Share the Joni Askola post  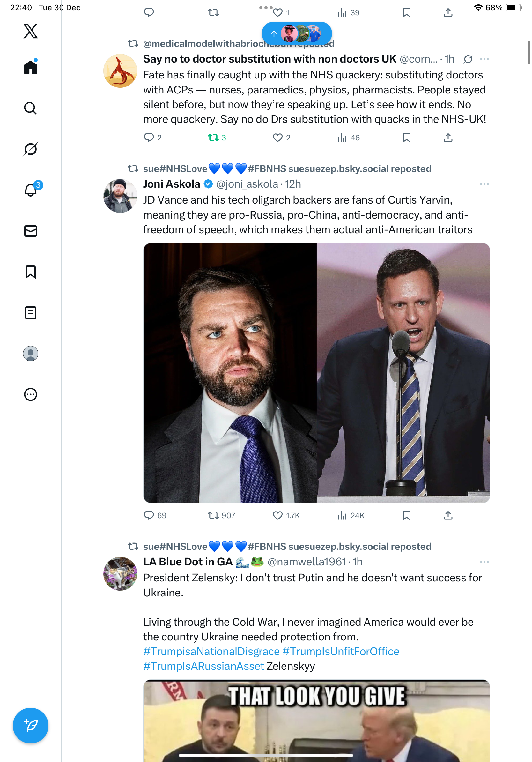[448, 515]
